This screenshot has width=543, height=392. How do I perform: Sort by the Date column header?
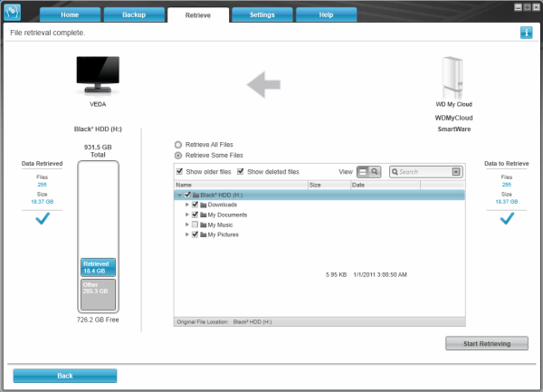pos(386,185)
